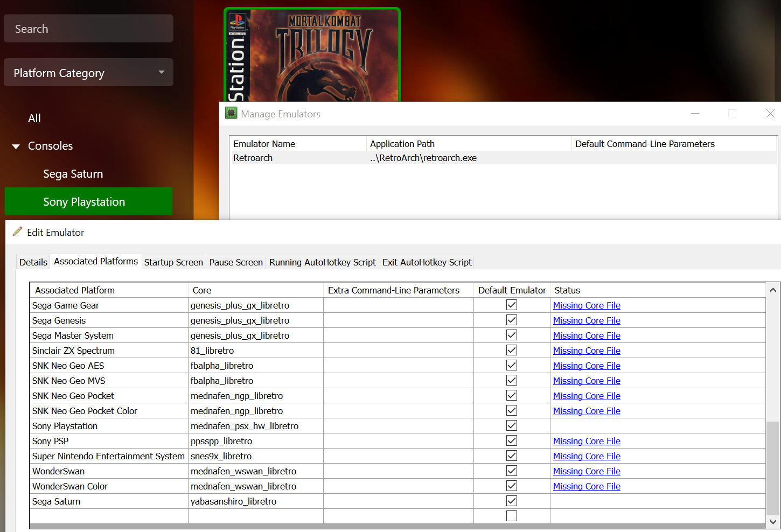Viewport: 781px width, 532px height.
Task: Click the Edit Emulator pencil icon
Action: click(17, 232)
